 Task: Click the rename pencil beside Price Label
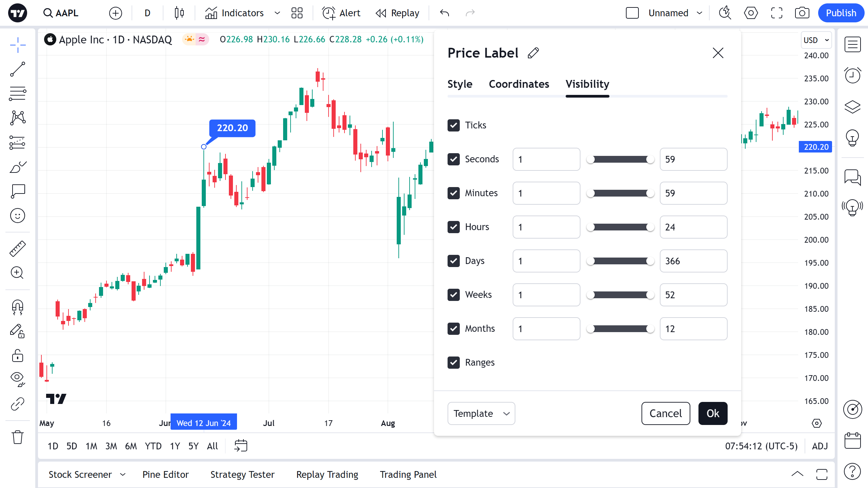[x=533, y=53]
